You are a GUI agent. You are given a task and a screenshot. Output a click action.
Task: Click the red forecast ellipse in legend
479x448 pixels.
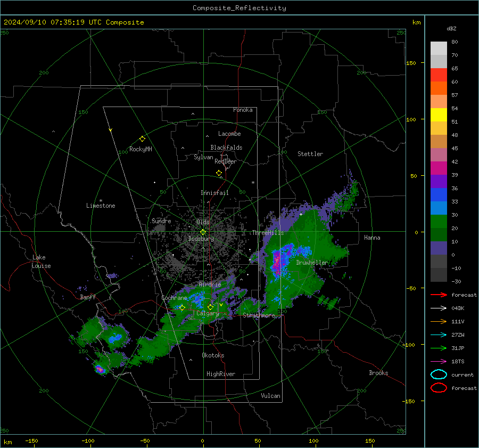tap(439, 388)
